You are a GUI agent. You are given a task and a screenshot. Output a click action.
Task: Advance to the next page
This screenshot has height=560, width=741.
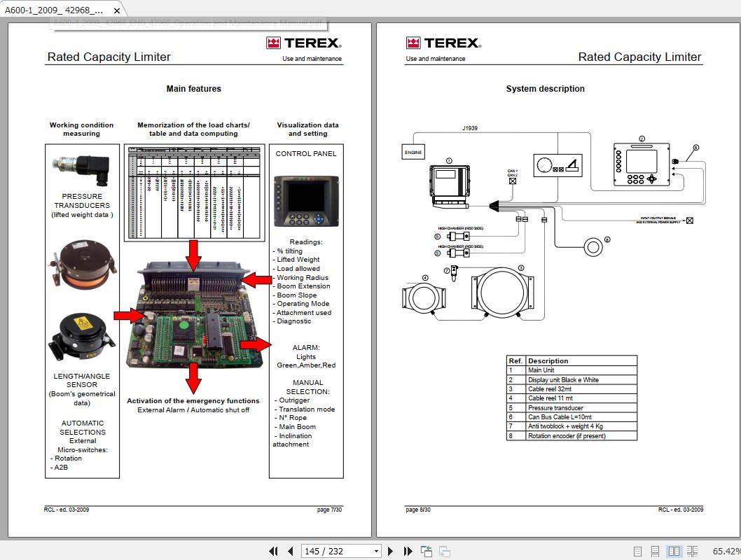[390, 552]
